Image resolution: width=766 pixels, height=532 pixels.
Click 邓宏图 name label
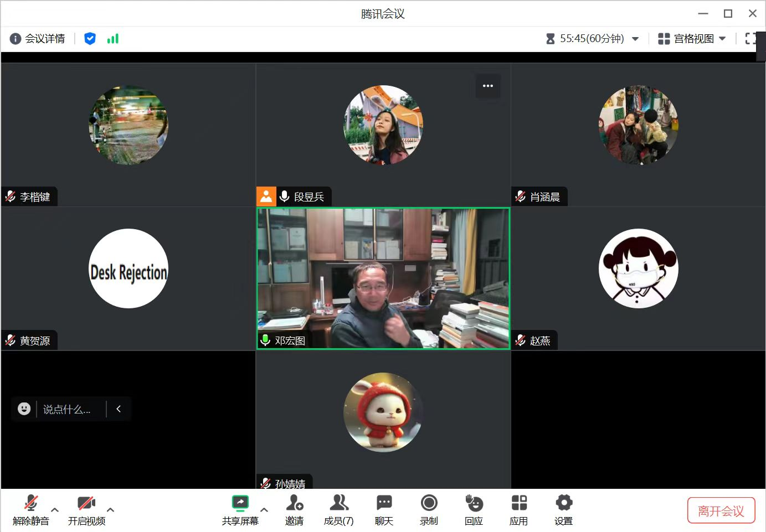pyautogui.click(x=290, y=340)
